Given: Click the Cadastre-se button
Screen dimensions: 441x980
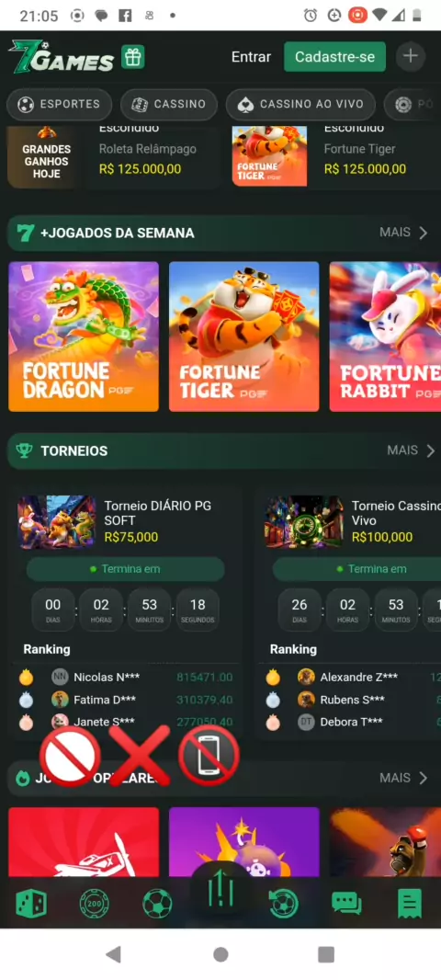Looking at the screenshot, I should (x=334, y=57).
